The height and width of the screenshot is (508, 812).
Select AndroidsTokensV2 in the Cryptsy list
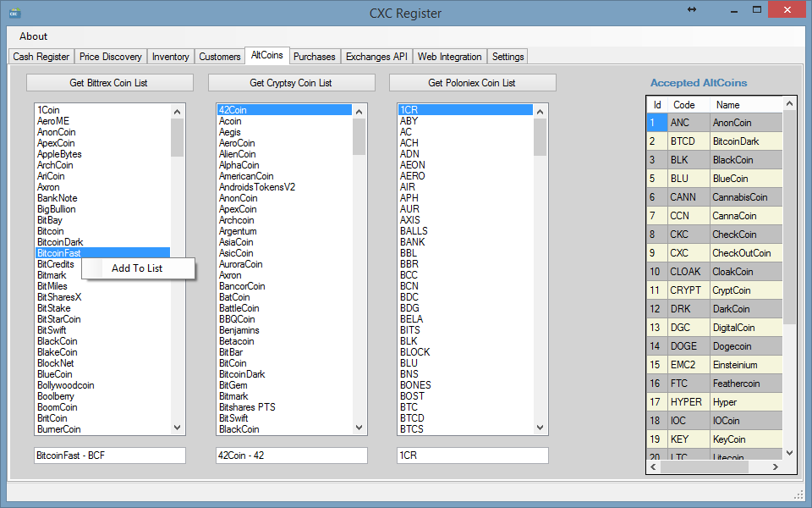(285, 187)
